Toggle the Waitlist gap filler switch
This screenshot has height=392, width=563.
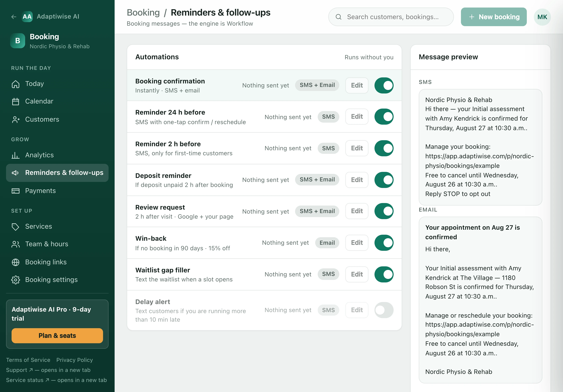pos(384,274)
